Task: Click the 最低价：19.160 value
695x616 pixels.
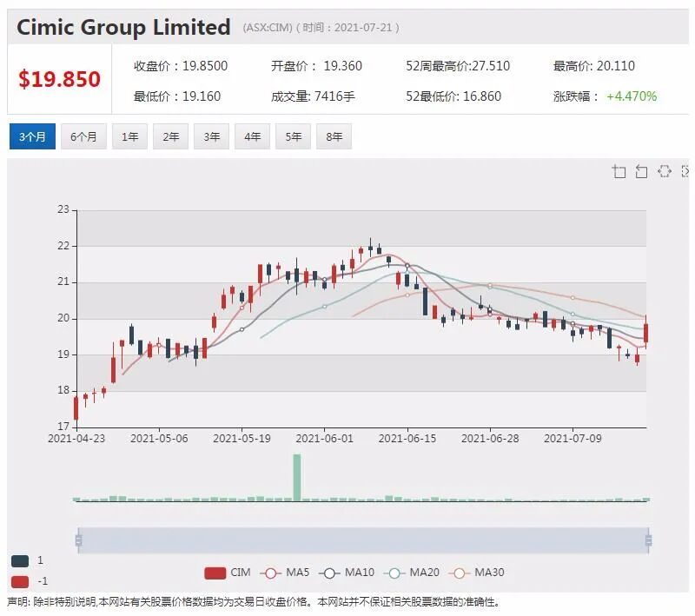Action: point(177,96)
